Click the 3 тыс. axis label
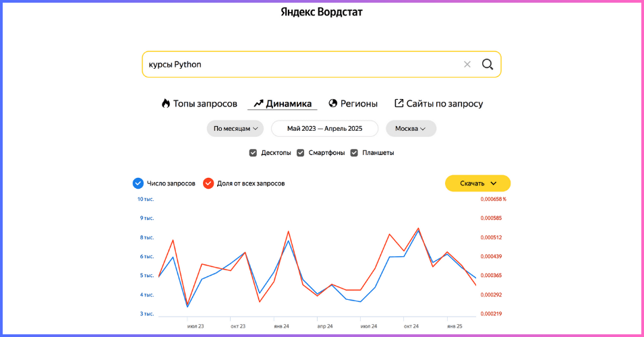644x337 pixels. [147, 313]
